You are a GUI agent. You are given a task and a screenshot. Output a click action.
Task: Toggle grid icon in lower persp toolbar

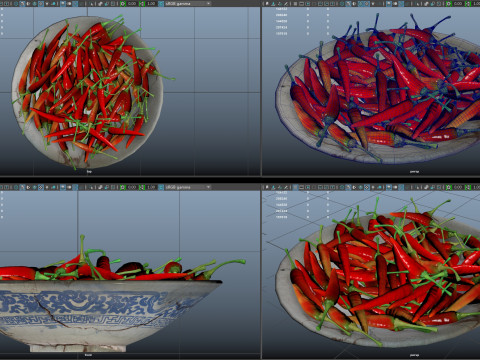click(x=295, y=187)
